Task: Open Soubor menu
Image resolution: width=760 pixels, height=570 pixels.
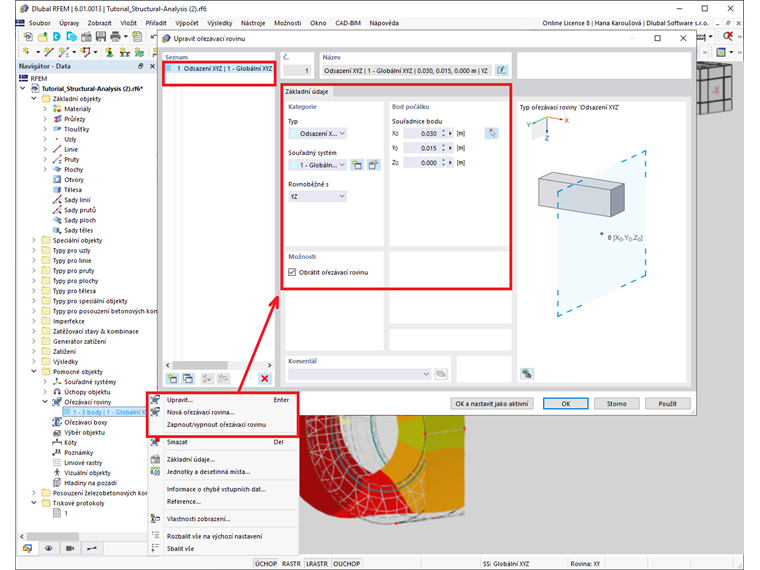Action: [39, 23]
